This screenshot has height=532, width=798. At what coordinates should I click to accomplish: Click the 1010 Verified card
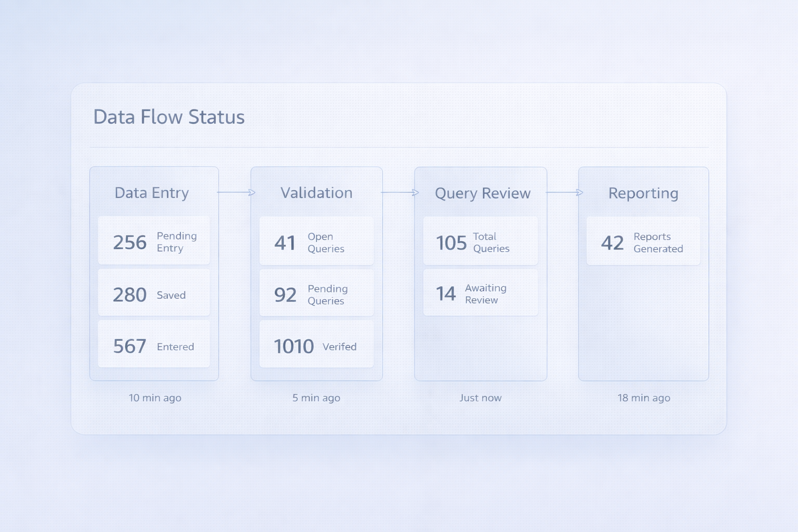coord(316,345)
